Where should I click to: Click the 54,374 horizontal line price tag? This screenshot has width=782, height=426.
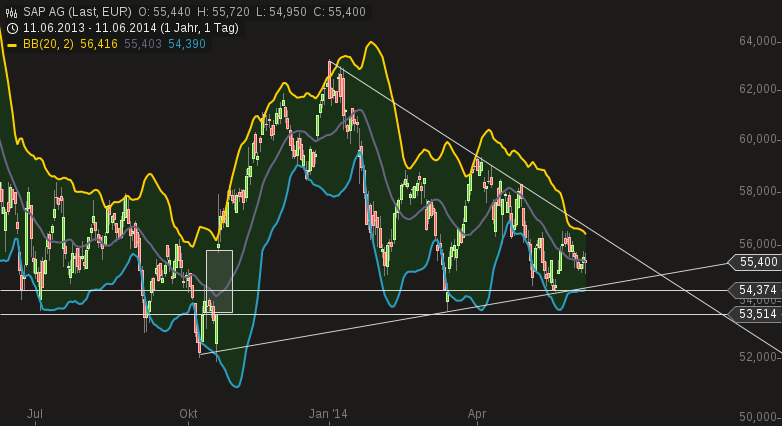(755, 290)
